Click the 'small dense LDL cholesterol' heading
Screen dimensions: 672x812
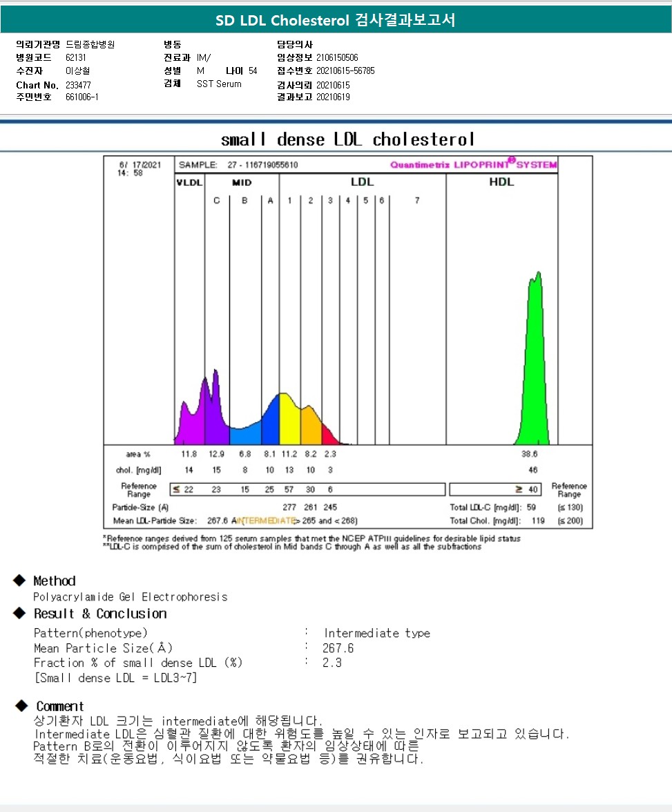(x=347, y=140)
